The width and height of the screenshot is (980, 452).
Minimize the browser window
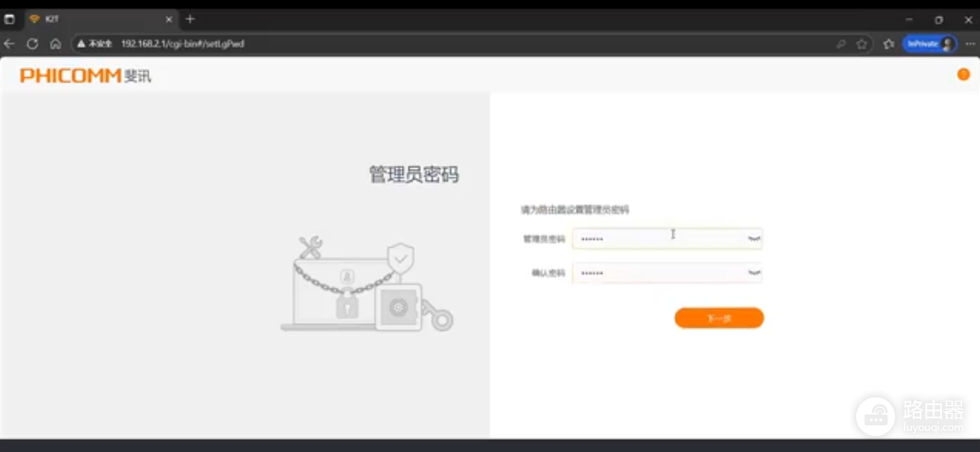tap(908, 19)
